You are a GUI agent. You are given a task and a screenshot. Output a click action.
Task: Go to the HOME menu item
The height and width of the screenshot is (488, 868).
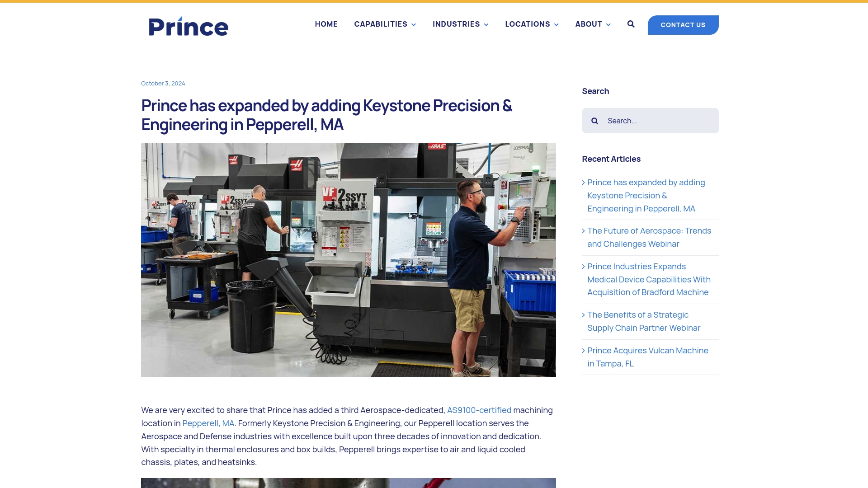(x=326, y=24)
